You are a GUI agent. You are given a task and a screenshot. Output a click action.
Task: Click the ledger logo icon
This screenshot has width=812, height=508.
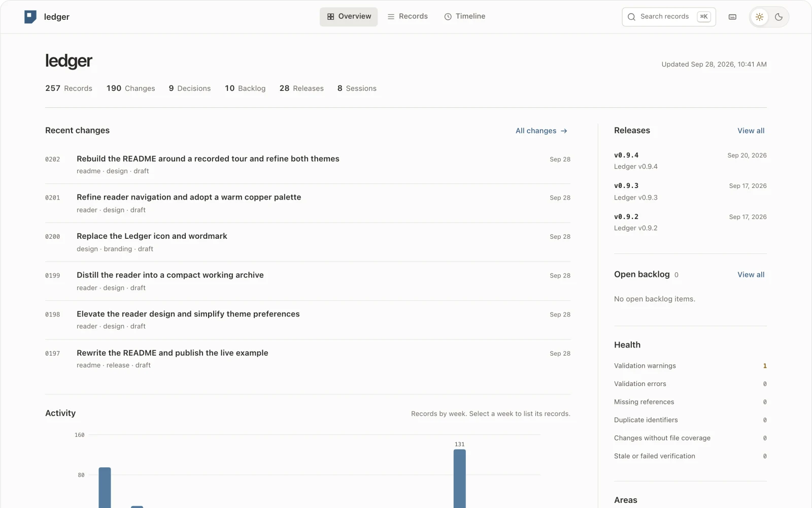coord(30,17)
